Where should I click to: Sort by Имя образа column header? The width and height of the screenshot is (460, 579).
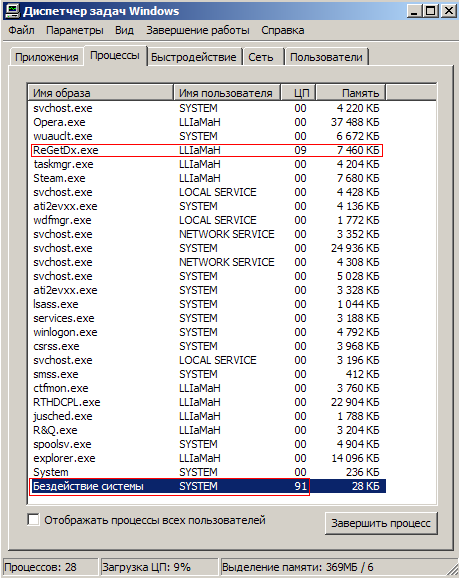click(x=101, y=93)
